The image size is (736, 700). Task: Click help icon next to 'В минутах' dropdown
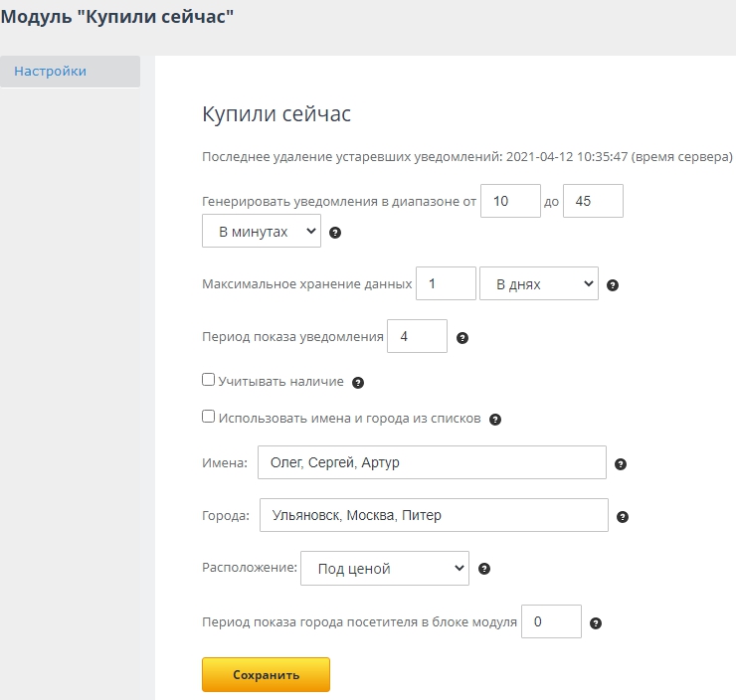[x=335, y=233]
